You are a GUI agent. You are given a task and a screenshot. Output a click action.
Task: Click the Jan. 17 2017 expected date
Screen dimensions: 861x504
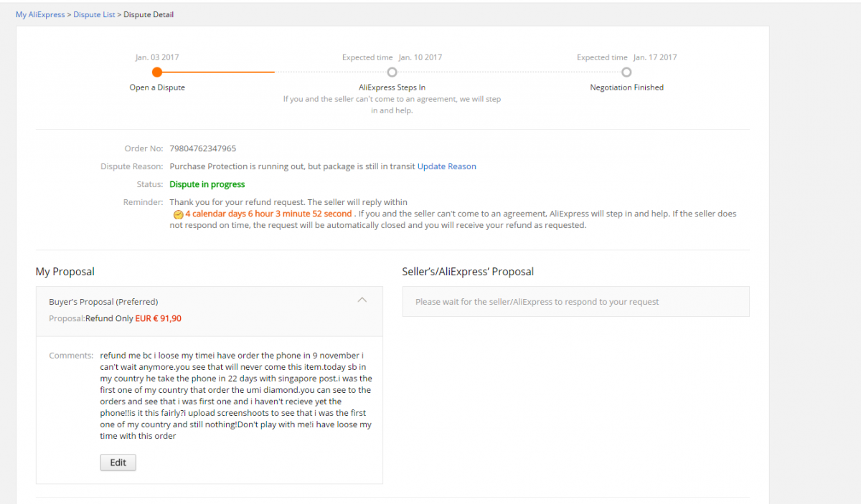pos(655,57)
